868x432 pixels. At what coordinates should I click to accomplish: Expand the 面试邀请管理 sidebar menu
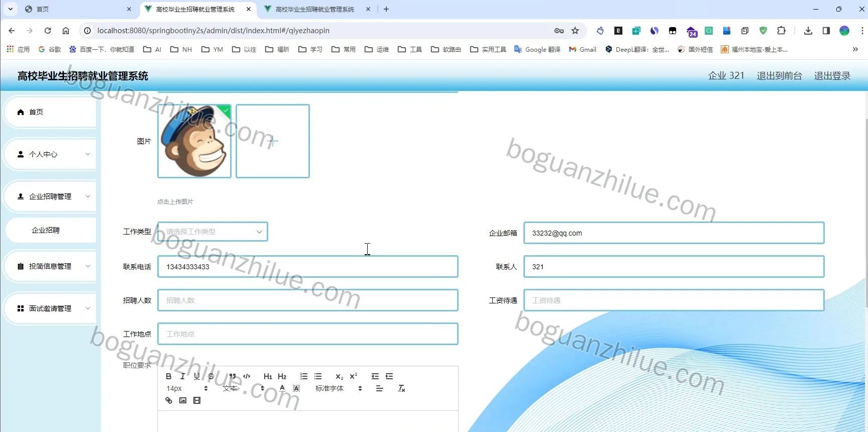(x=50, y=308)
